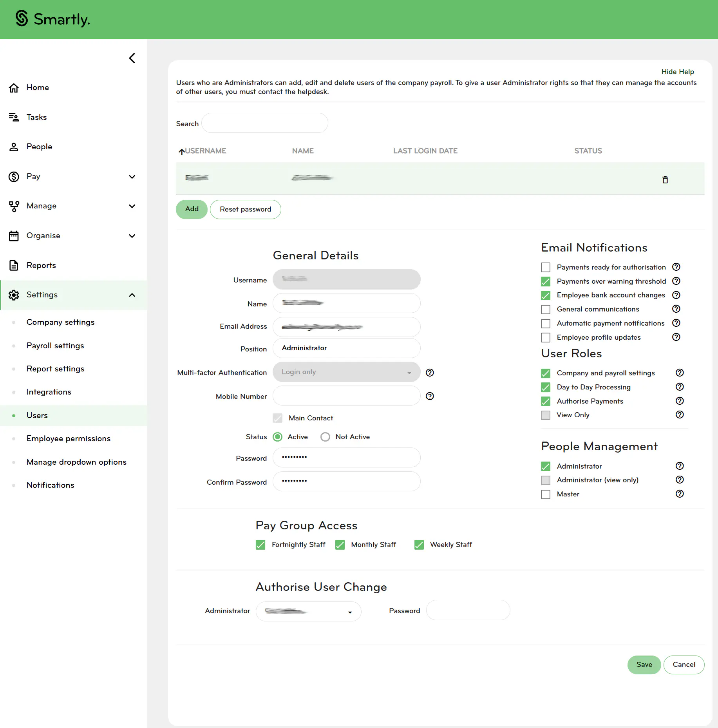Screen dimensions: 718x728
Task: Expand the Manage menu chevron
Action: click(x=132, y=206)
